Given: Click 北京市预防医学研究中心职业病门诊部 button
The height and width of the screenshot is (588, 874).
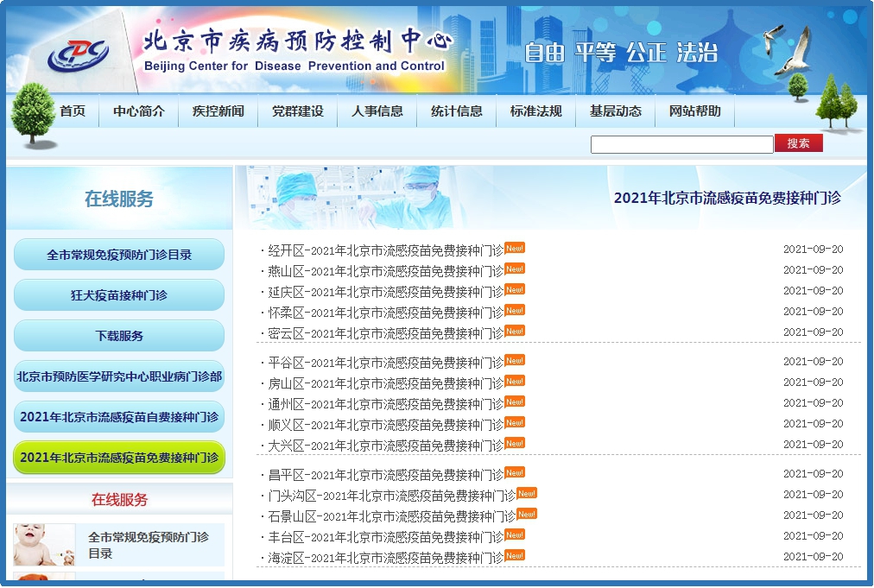Looking at the screenshot, I should 118,376.
